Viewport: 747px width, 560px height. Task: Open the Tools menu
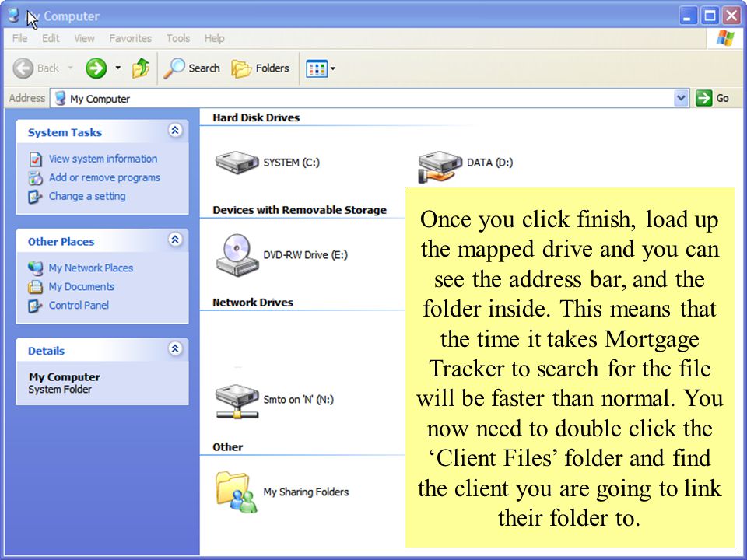pyautogui.click(x=178, y=38)
